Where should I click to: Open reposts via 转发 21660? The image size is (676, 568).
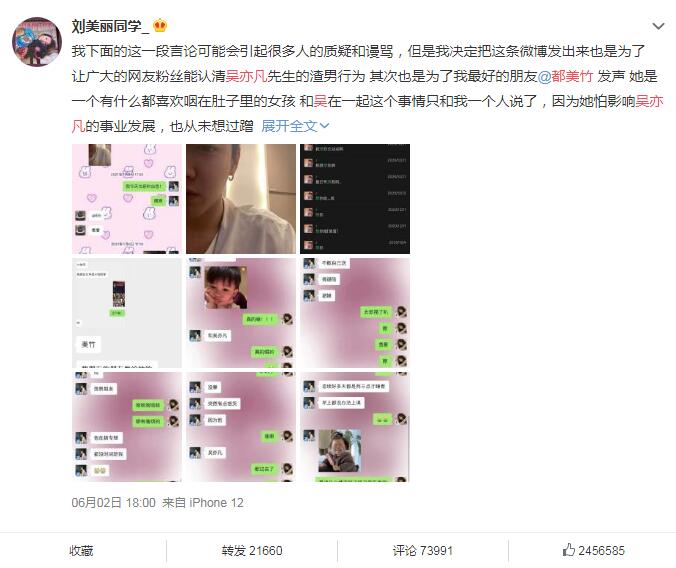click(x=252, y=550)
